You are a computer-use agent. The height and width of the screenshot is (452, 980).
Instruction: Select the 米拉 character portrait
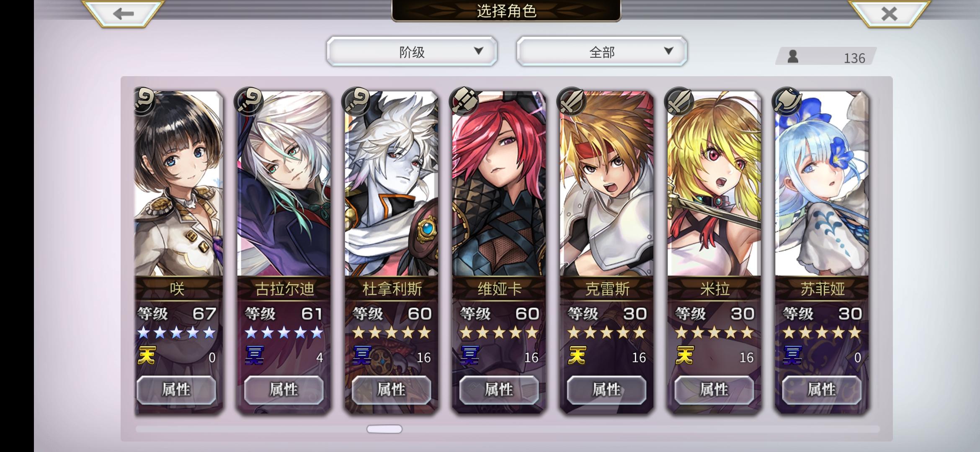[714, 184]
